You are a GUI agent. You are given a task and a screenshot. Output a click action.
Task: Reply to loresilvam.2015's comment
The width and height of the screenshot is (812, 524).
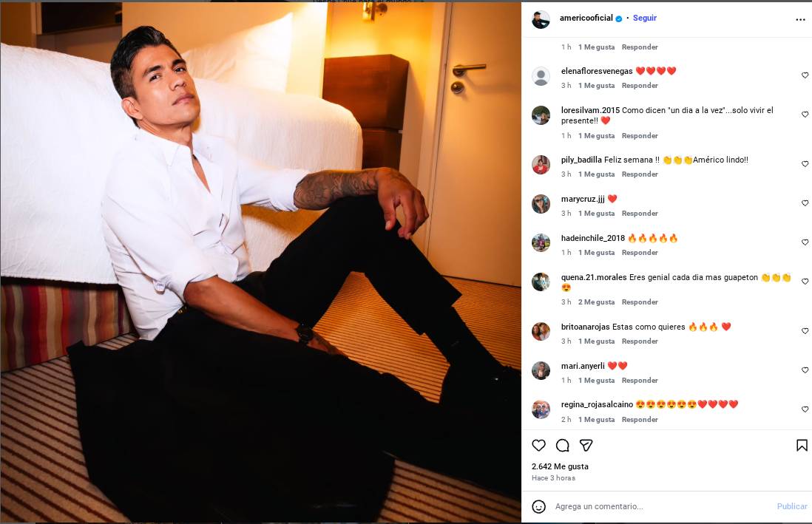pyautogui.click(x=640, y=136)
